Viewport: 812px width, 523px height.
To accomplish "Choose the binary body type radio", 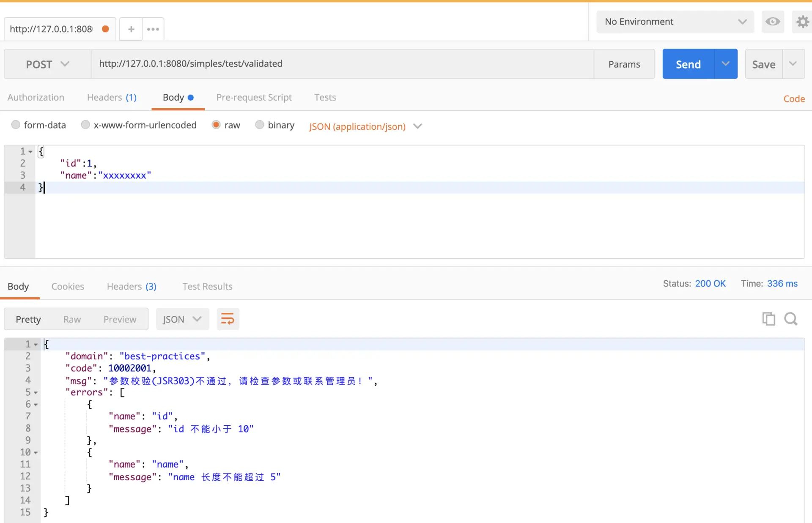I will 260,125.
